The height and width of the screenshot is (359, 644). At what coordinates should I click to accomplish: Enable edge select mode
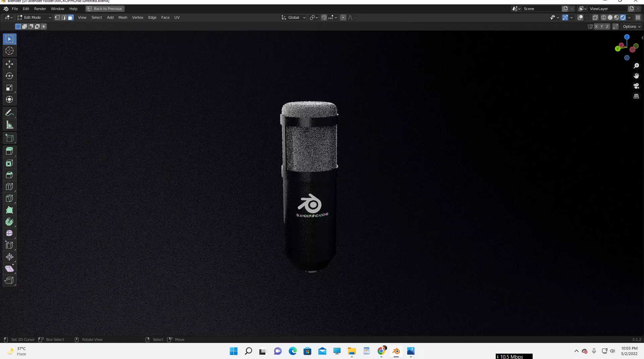pos(64,17)
